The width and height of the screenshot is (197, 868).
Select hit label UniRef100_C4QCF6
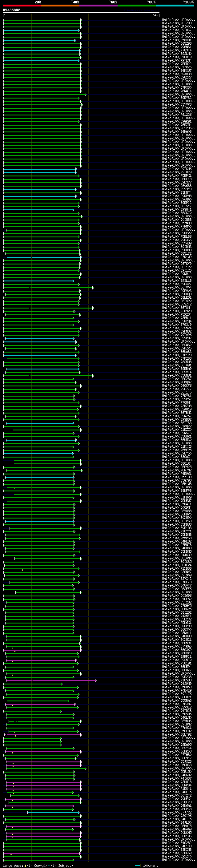click(177, 386)
